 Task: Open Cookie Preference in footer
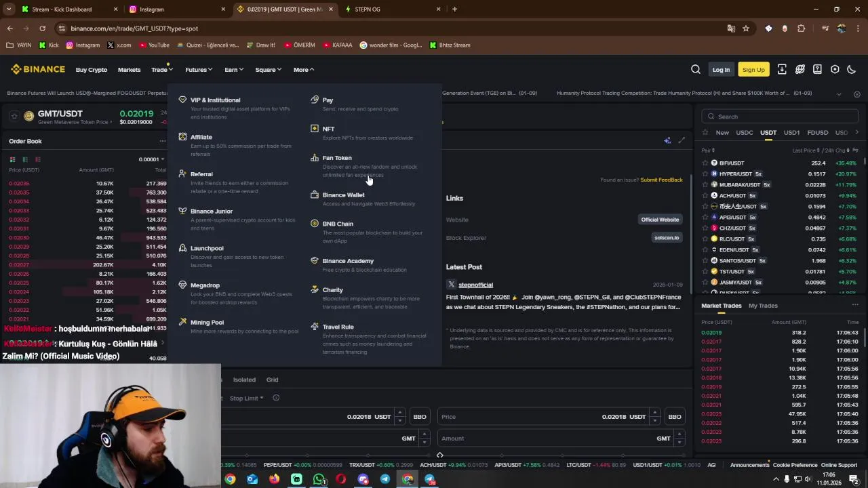[x=795, y=465]
